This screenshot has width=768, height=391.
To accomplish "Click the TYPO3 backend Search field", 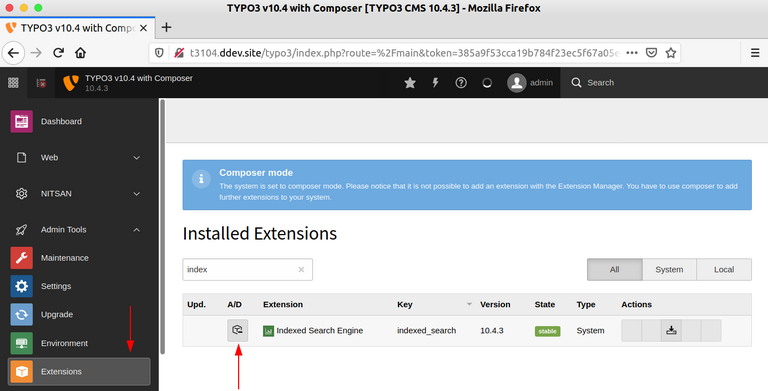I will pyautogui.click(x=664, y=83).
